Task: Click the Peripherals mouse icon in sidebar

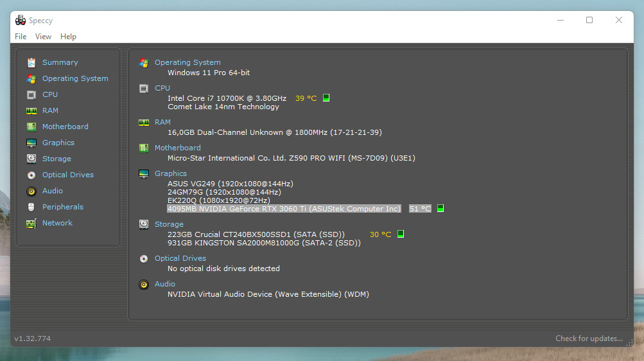Action: [31, 207]
